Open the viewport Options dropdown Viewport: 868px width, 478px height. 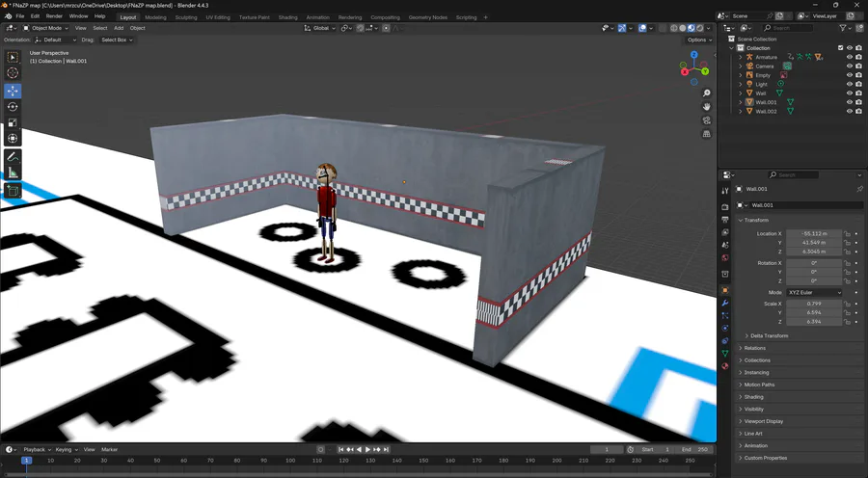tap(699, 40)
